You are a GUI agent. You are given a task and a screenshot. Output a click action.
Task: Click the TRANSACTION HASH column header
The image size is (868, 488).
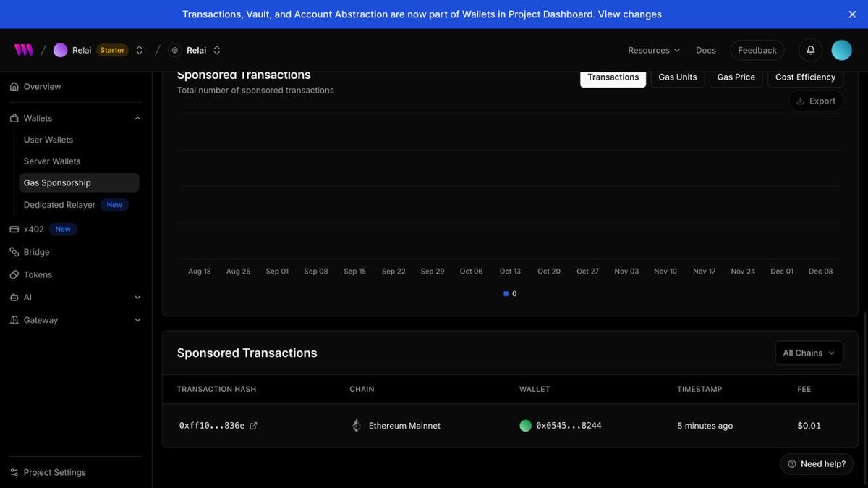click(x=216, y=389)
